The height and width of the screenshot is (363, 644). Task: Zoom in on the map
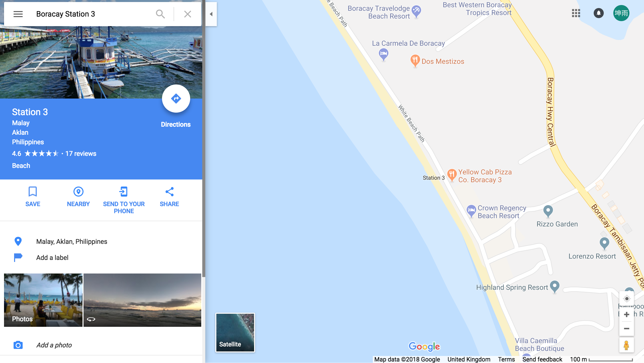coord(627,314)
